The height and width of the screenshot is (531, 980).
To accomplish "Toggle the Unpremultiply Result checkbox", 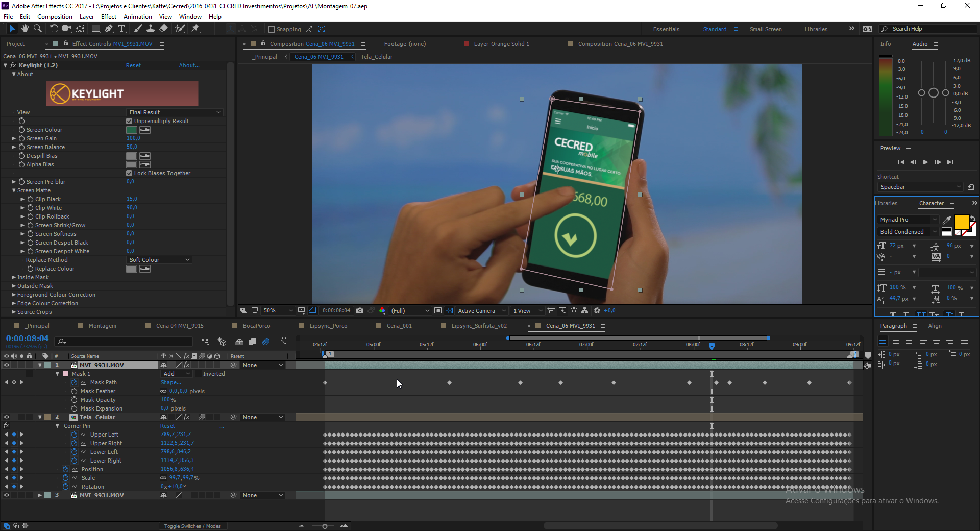I will coord(129,121).
